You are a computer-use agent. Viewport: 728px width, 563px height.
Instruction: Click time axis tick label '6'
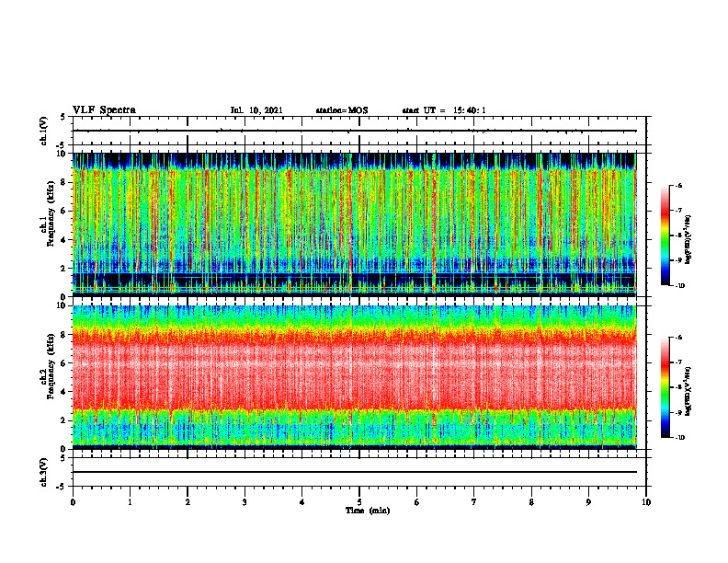[416, 502]
